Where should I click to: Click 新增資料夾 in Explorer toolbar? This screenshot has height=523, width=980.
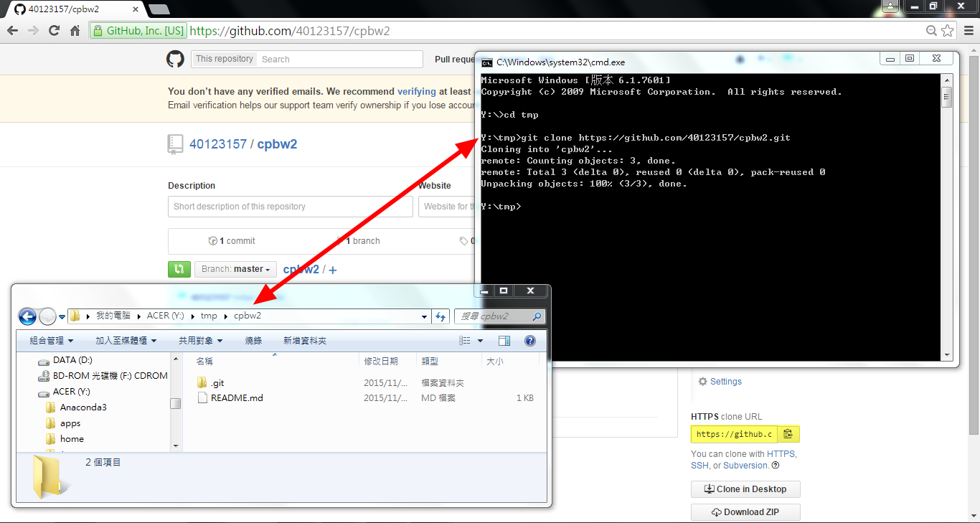pyautogui.click(x=305, y=341)
